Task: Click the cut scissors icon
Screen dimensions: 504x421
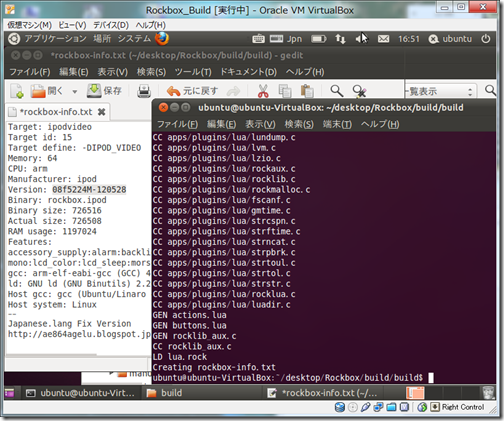Action: [x=263, y=91]
